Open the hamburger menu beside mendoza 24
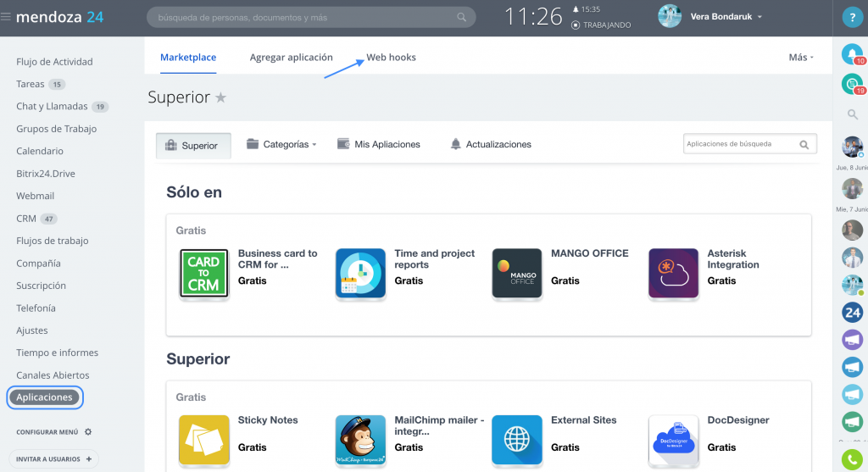 (x=6, y=17)
